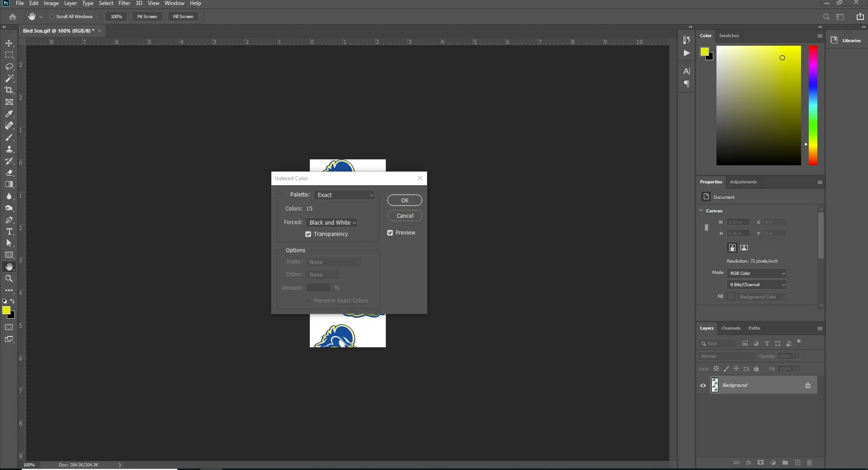This screenshot has height=470, width=868.
Task: Click the 100% zoom button
Action: point(116,17)
